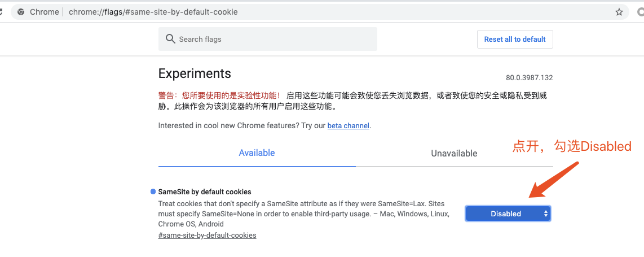Click the up-down arrows on the Disabled select

pos(545,214)
